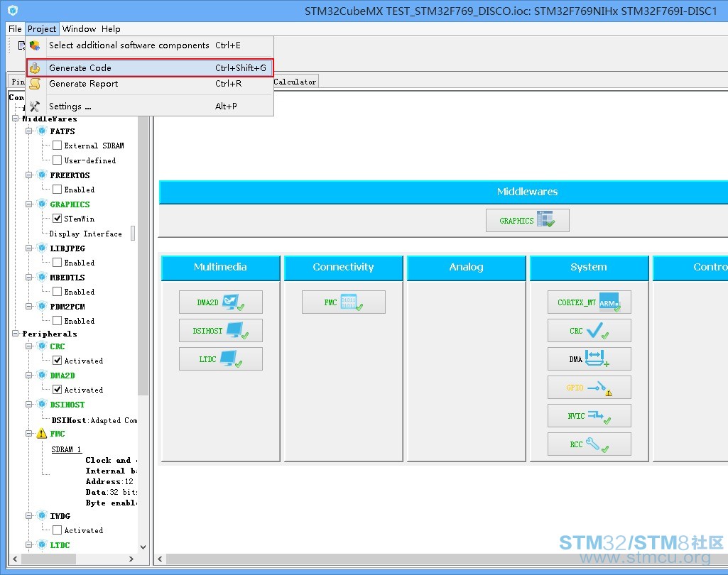Screen dimensions: 728x575
Task: Click main view horizontal scroll left arrow
Action: 161,559
